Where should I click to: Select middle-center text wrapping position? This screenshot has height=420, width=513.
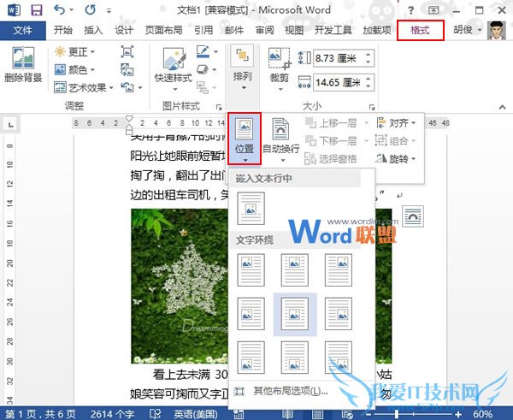(295, 314)
